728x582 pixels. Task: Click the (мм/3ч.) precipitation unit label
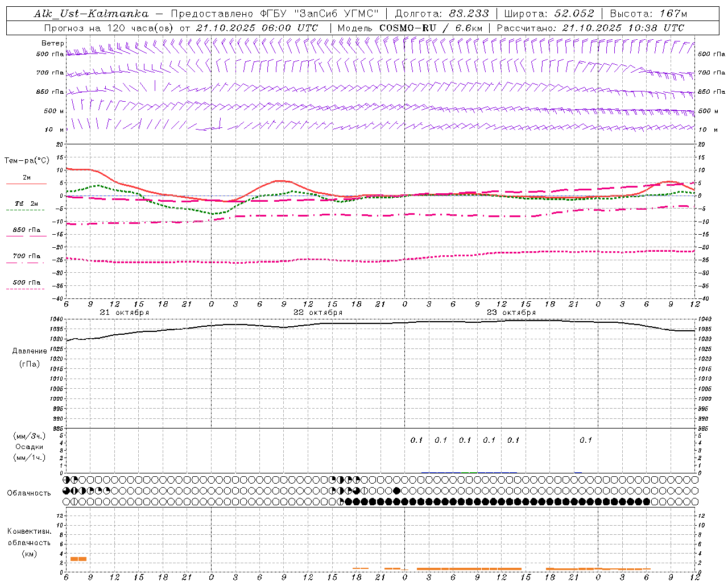30,436
